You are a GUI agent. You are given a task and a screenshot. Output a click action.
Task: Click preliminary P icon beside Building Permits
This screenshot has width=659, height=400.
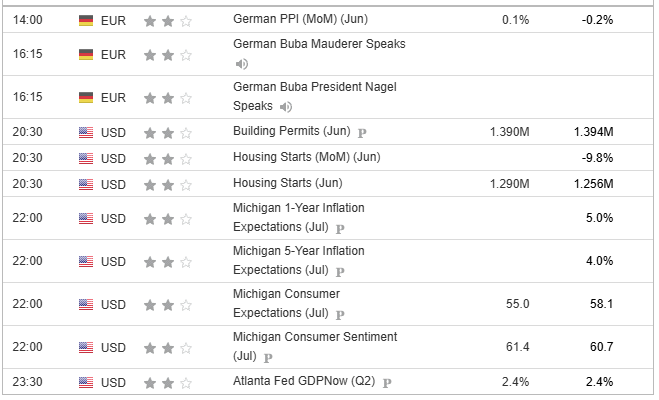click(362, 133)
